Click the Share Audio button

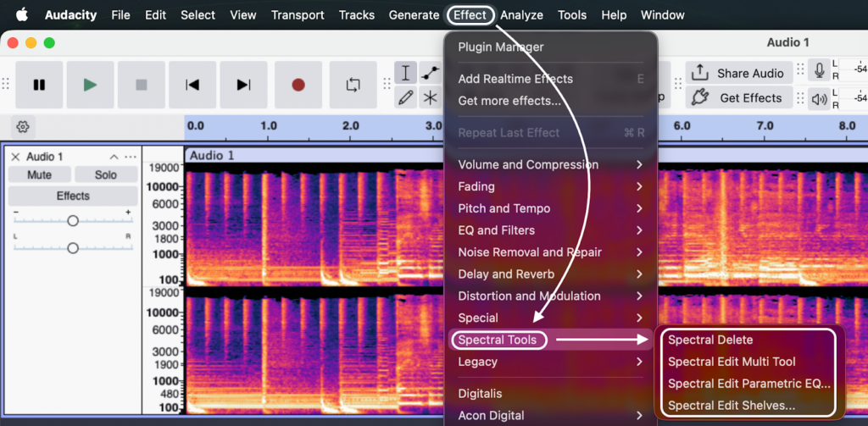739,73
